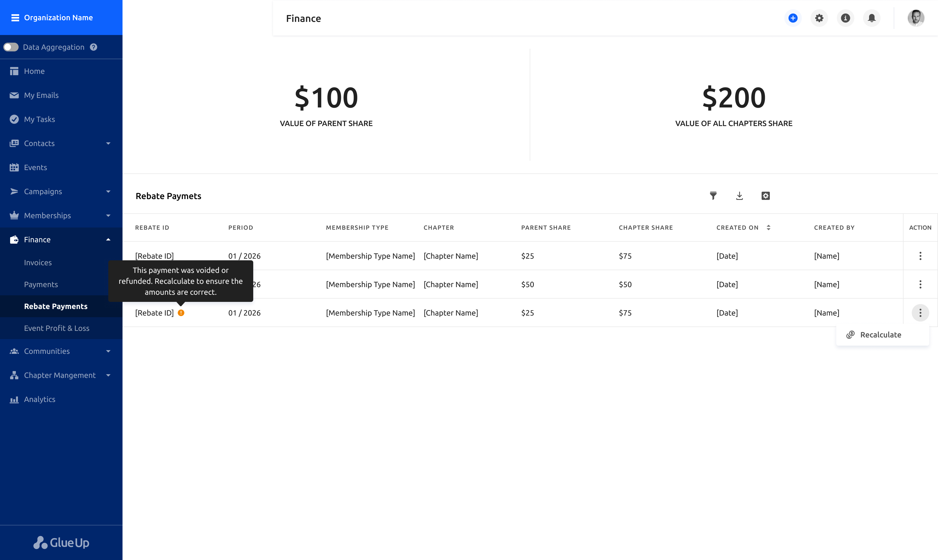The width and height of the screenshot is (938, 560).
Task: Click the Communities people icon
Action: point(14,351)
